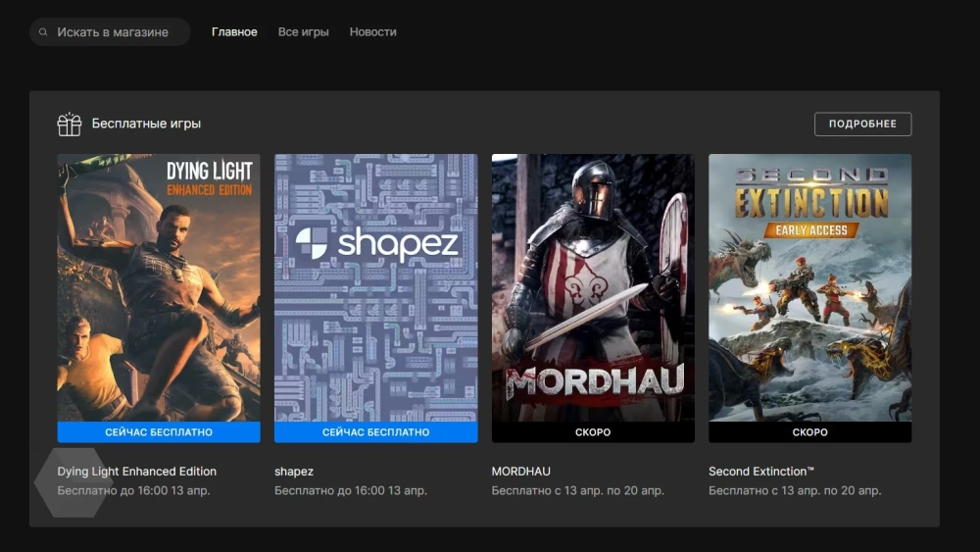Click the MORDHAU knight cover artwork

coord(593,287)
